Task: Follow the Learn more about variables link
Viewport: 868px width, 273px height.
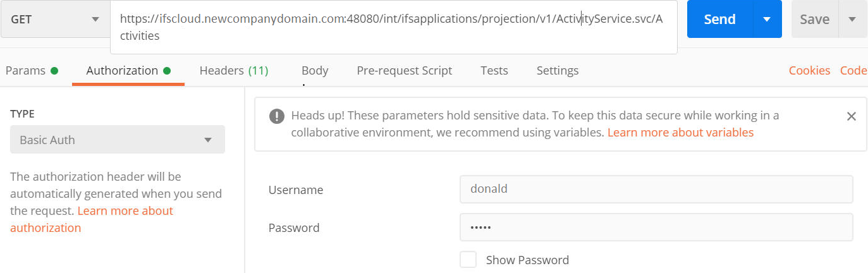Action: pyautogui.click(x=680, y=133)
